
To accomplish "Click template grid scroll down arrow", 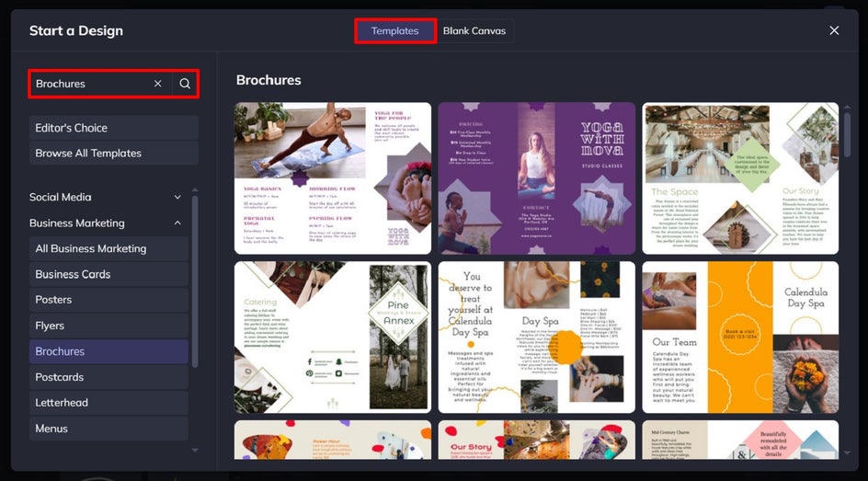I will (848, 452).
